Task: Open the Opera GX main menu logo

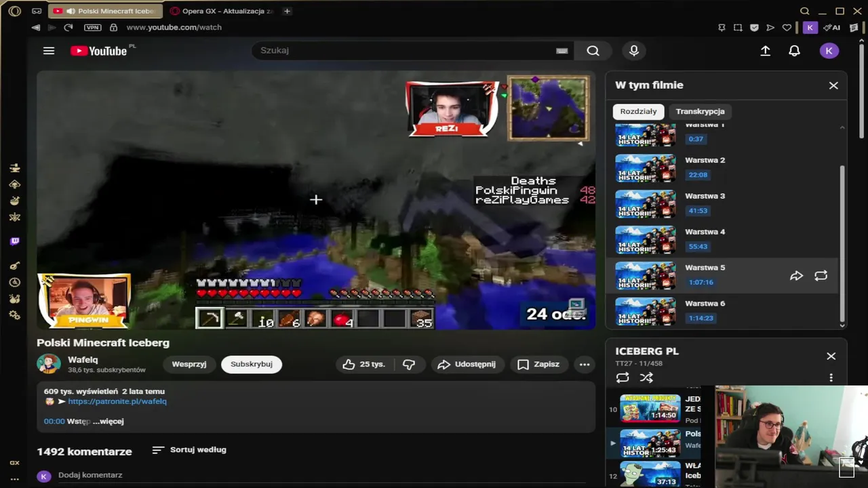Action: pos(14,11)
